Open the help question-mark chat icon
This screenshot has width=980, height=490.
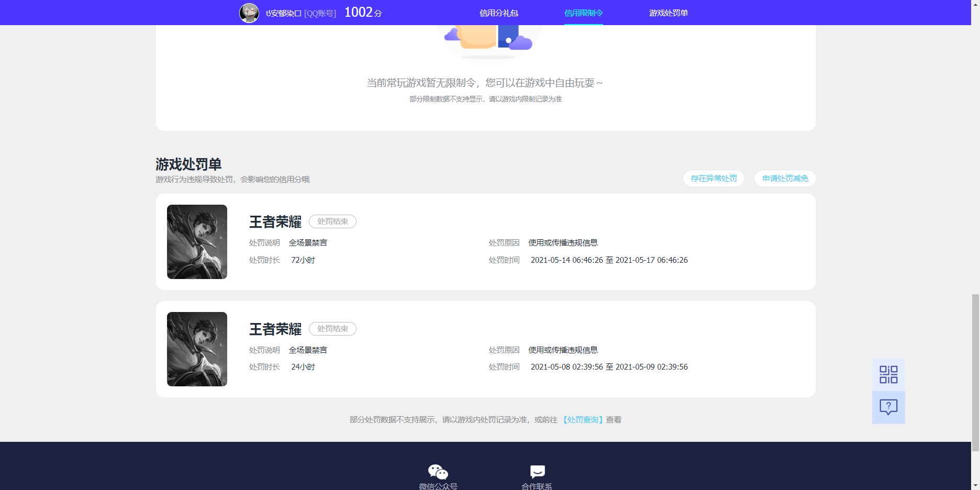click(888, 407)
